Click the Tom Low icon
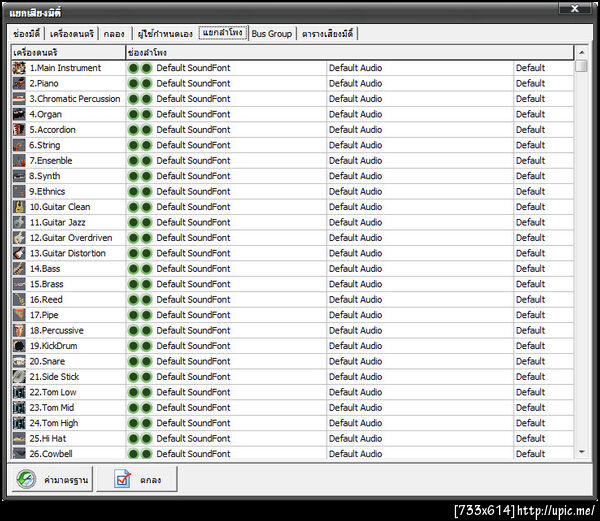This screenshot has height=521, width=600. [x=19, y=392]
